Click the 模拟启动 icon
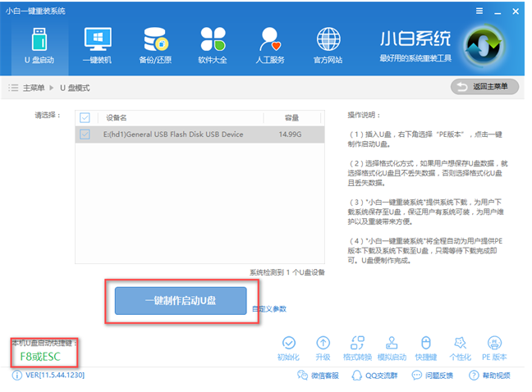532x392 pixels. [x=392, y=349]
